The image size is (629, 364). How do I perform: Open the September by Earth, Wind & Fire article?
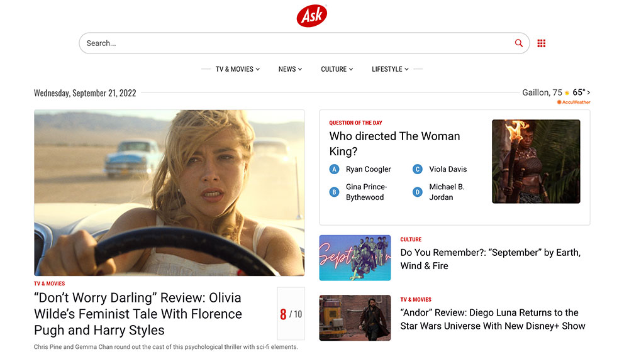coord(490,259)
